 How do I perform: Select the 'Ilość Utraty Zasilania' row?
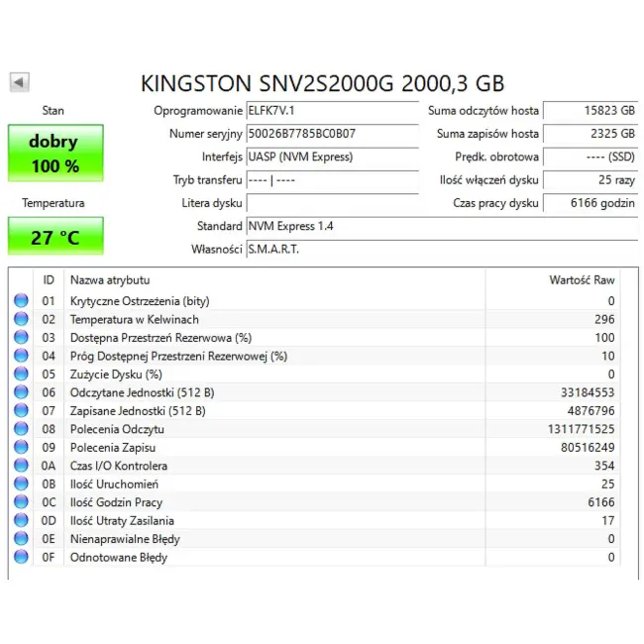pyautogui.click(x=315, y=520)
